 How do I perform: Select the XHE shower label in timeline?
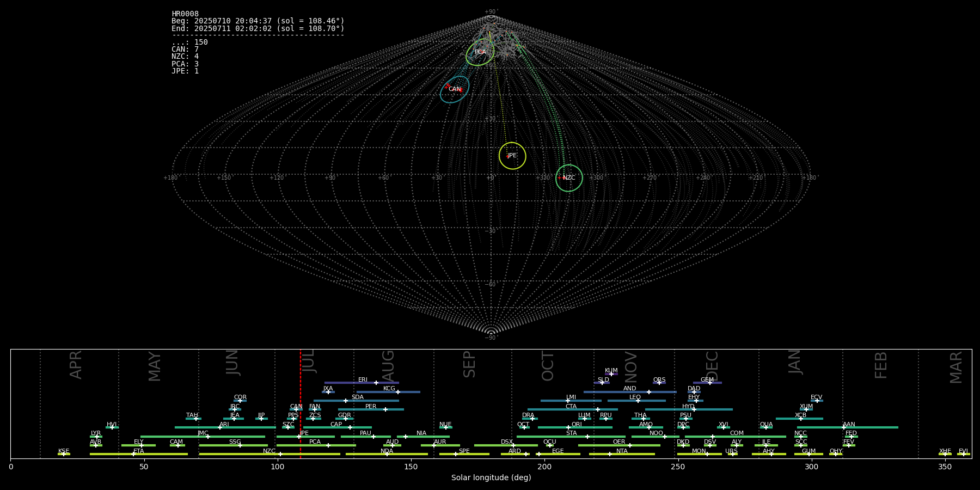click(945, 451)
